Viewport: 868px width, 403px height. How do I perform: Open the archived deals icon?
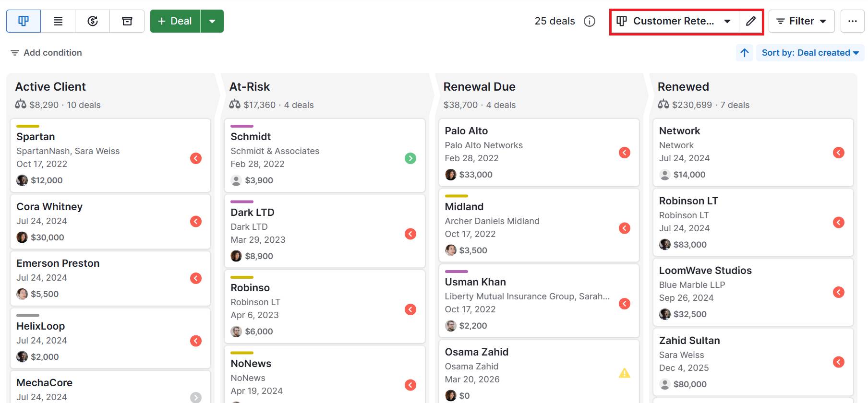(x=127, y=21)
